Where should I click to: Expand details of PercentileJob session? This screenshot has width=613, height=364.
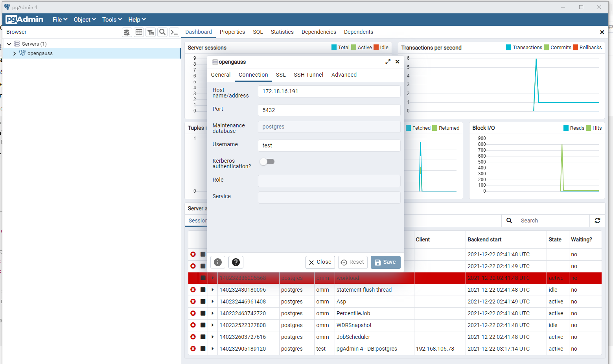(x=213, y=313)
